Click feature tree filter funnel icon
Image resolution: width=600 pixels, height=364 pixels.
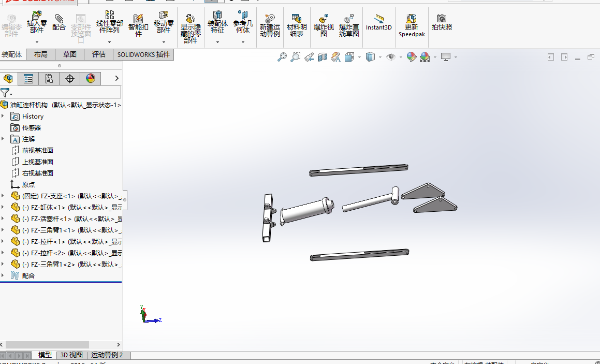(5, 92)
